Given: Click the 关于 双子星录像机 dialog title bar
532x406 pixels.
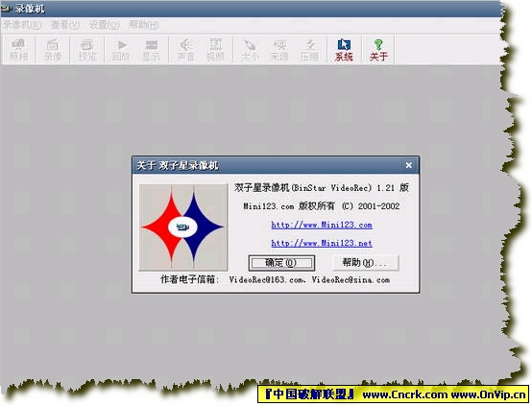Looking at the screenshot, I should click(276, 165).
